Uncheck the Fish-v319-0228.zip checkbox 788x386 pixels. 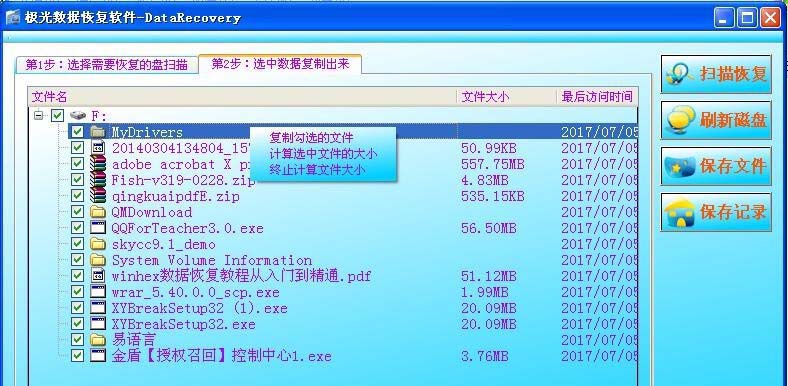point(77,180)
